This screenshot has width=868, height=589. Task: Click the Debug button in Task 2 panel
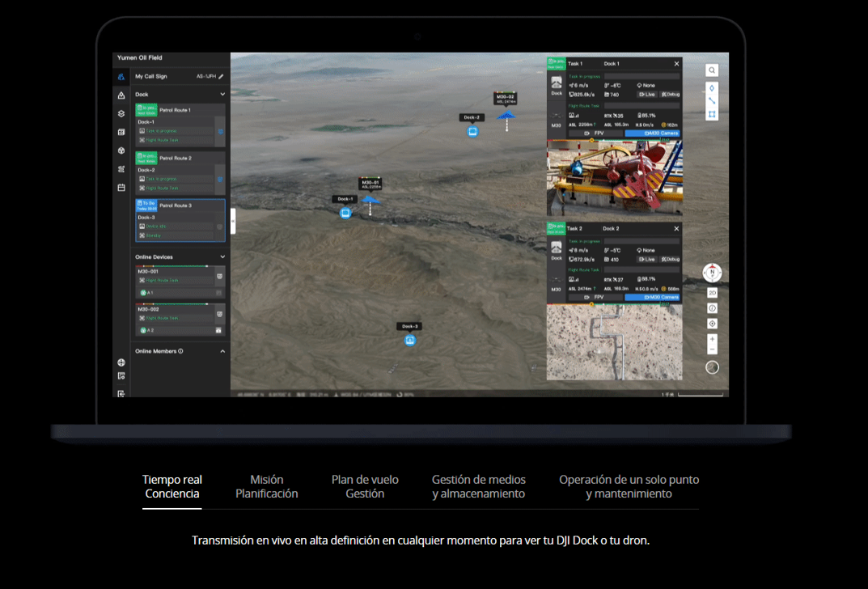(671, 260)
